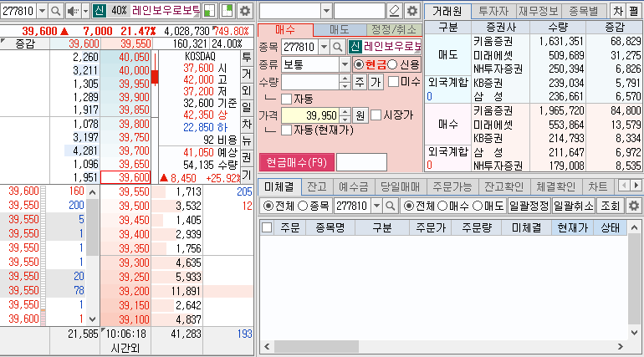Open the 재무정보 tab

(x=539, y=11)
